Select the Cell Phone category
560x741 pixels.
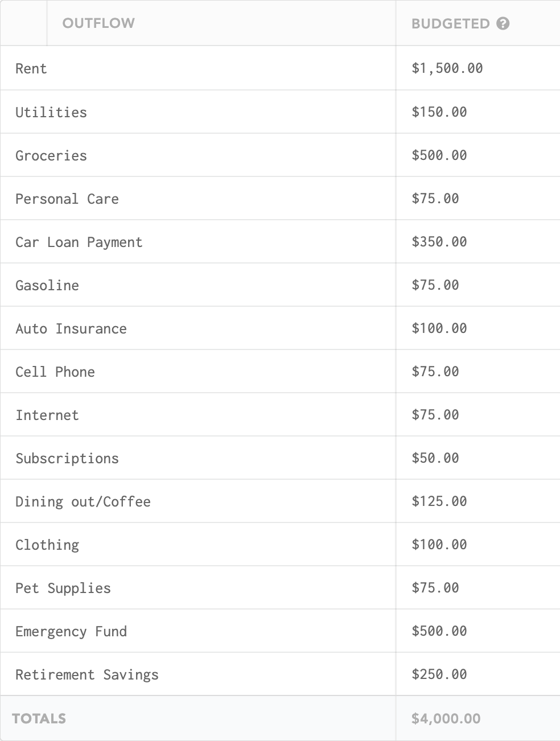(x=55, y=372)
